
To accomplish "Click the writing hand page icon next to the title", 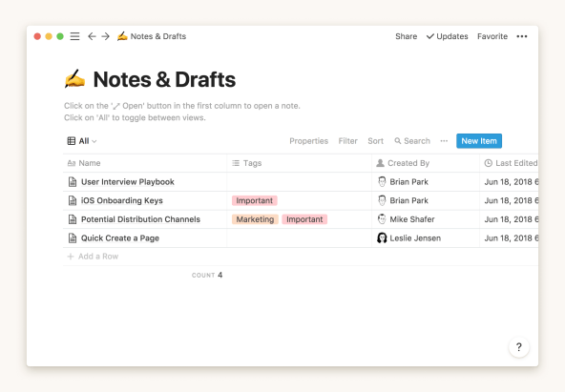I will (74, 79).
